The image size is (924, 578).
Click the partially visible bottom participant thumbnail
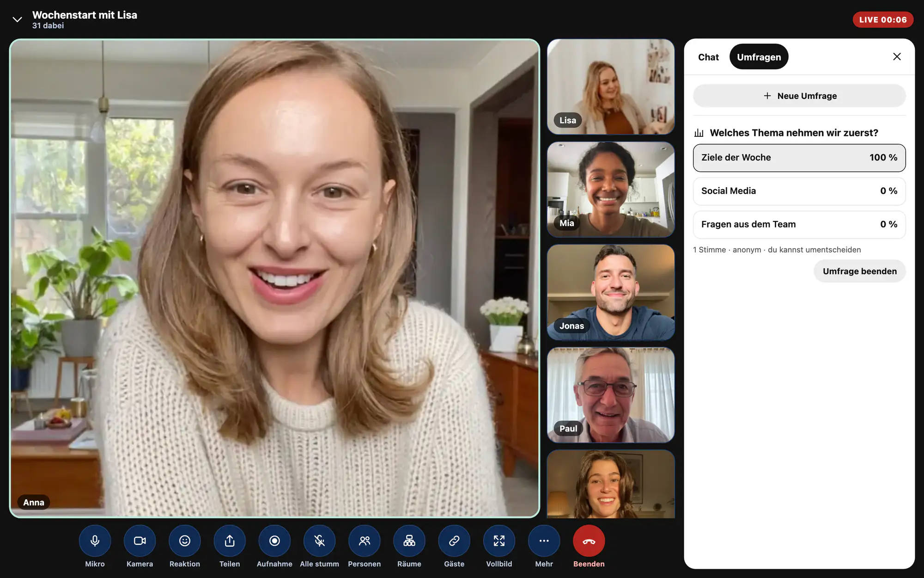pos(611,484)
